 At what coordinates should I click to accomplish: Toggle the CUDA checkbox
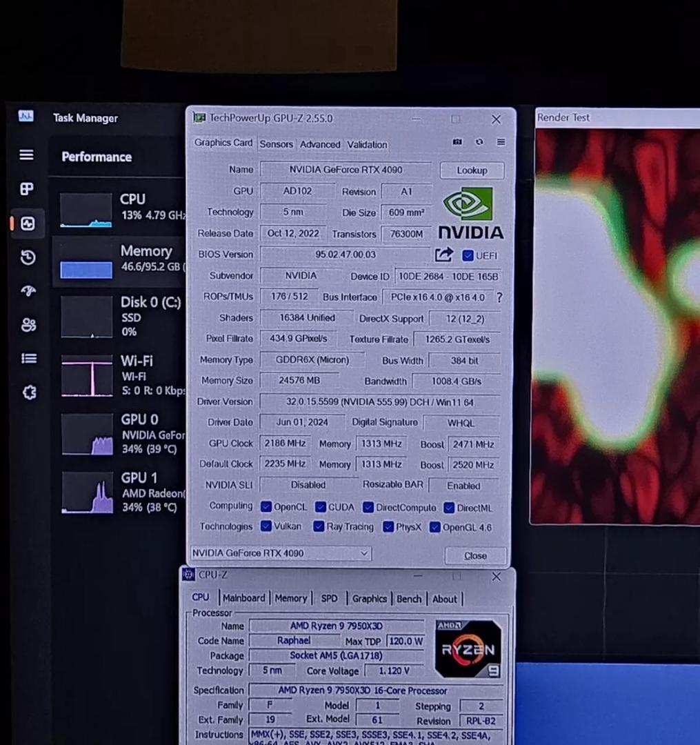(x=321, y=507)
